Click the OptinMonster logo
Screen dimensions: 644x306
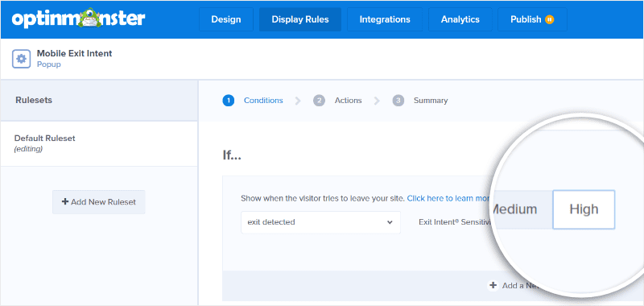coord(78,19)
